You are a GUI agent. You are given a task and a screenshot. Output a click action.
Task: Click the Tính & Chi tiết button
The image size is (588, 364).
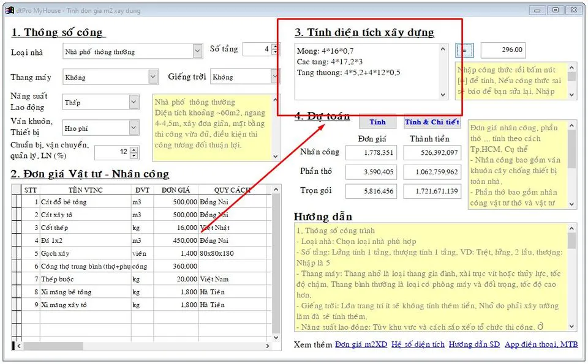coord(432,122)
